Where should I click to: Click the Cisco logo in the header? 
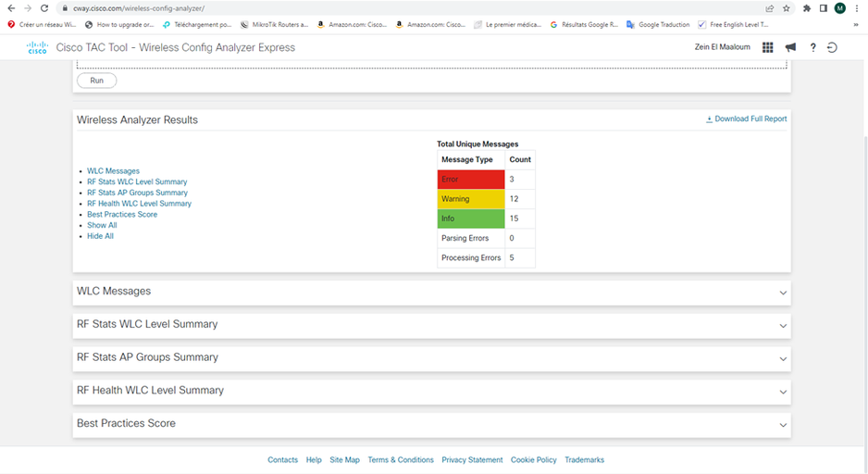37,47
